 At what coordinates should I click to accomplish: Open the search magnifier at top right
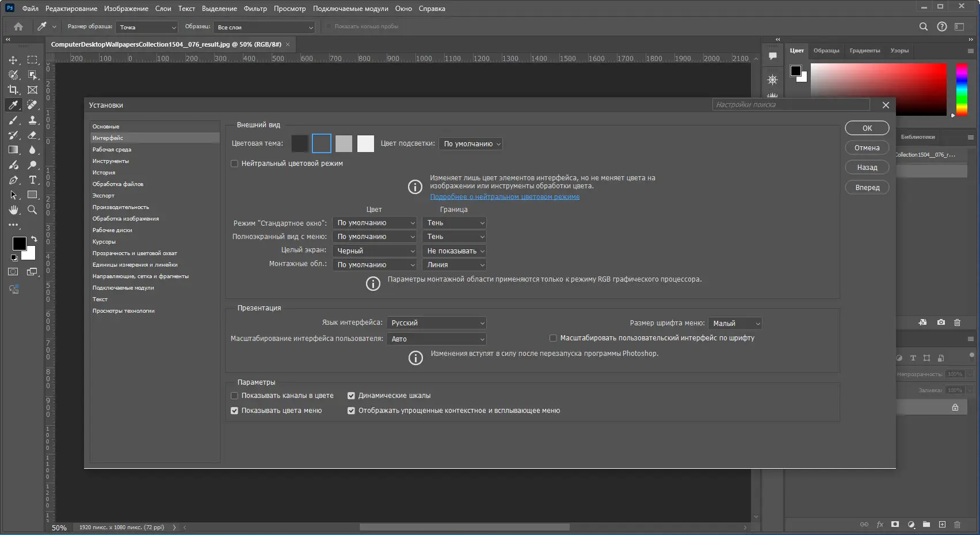924,26
